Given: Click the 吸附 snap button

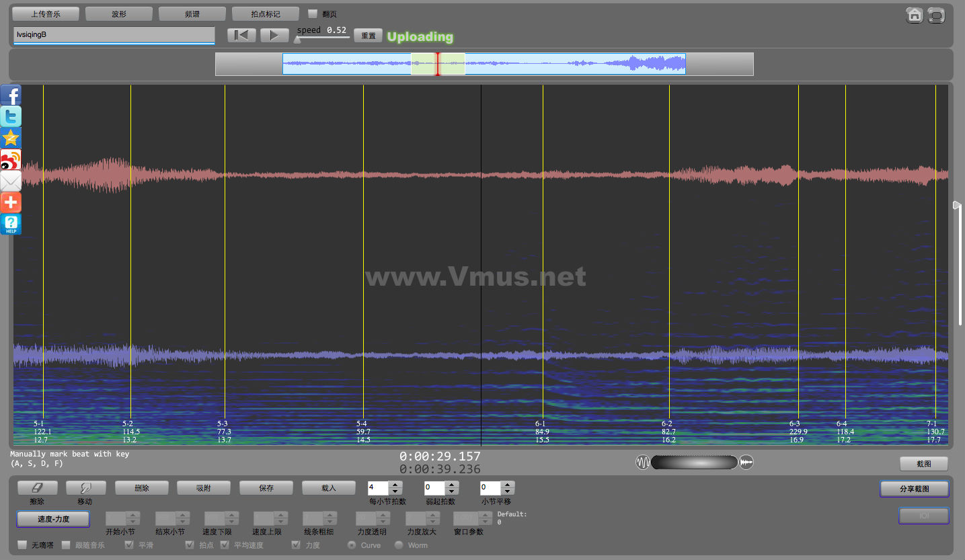Looking at the screenshot, I should pos(204,488).
